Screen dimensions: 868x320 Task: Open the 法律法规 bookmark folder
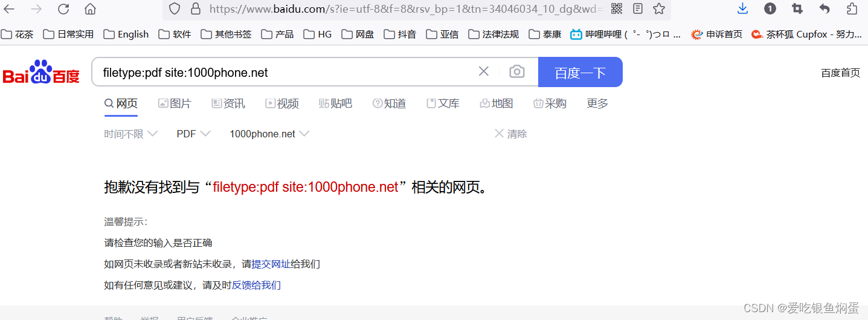click(x=493, y=34)
